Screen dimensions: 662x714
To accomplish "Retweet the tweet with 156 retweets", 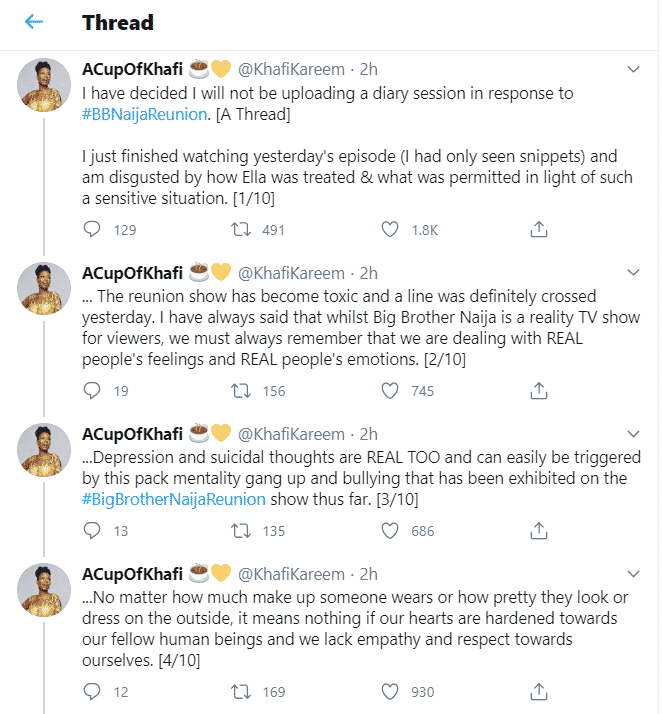I will tap(241, 391).
